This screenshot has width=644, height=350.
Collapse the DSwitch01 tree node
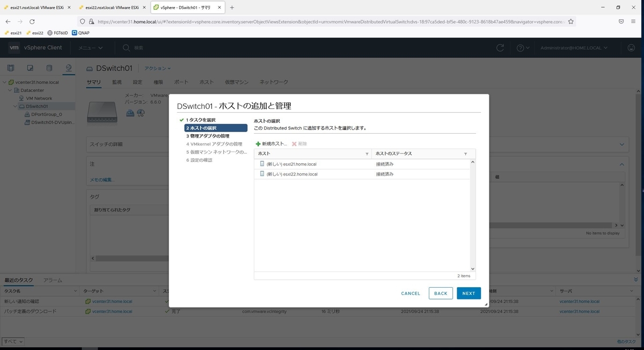point(16,106)
